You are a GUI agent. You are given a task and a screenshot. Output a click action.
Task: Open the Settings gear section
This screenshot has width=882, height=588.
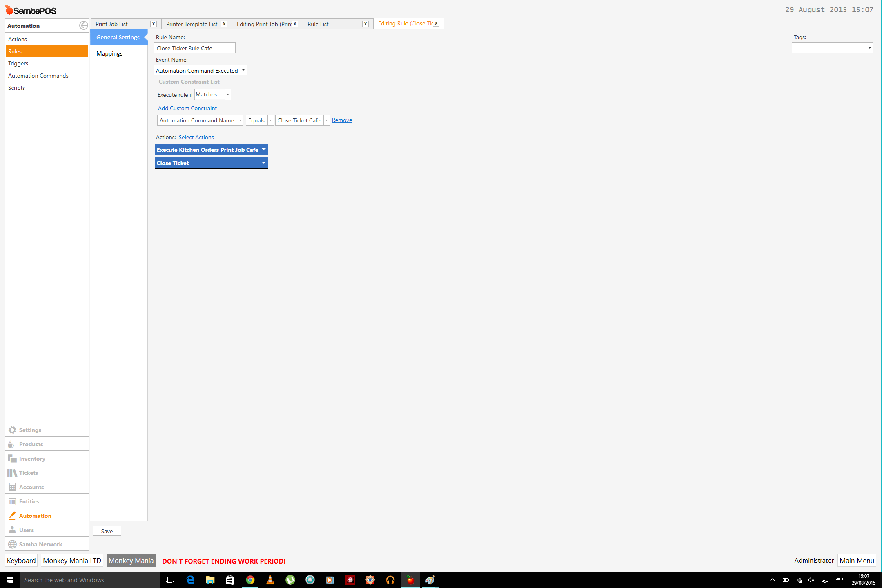[x=13, y=430]
